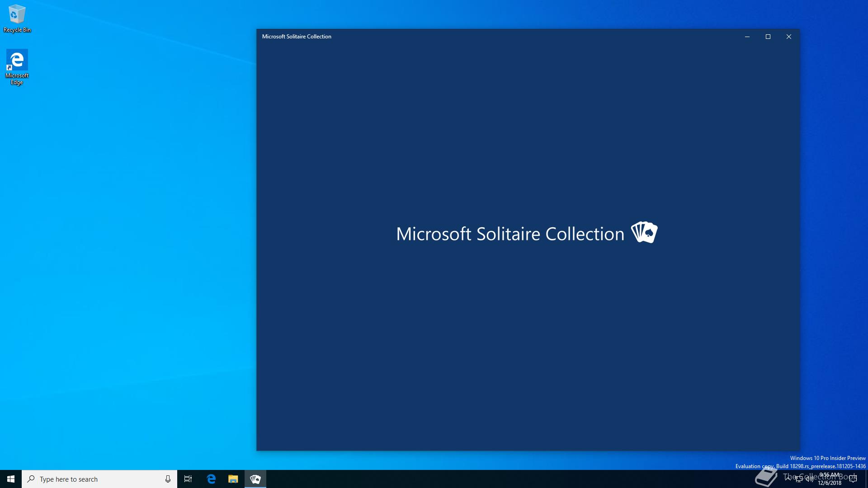Select the Microsoft Edge desktop shortcut
The height and width of the screenshot is (488, 868).
[x=17, y=67]
